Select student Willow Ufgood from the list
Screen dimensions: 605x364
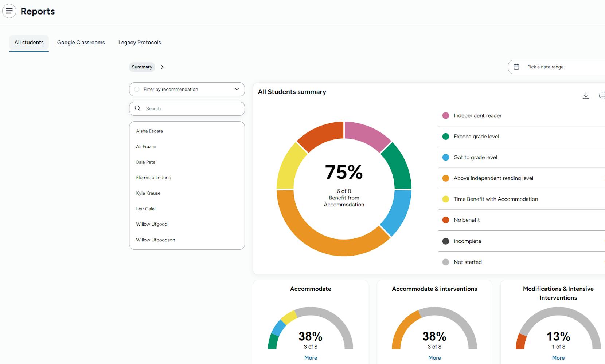coord(152,224)
